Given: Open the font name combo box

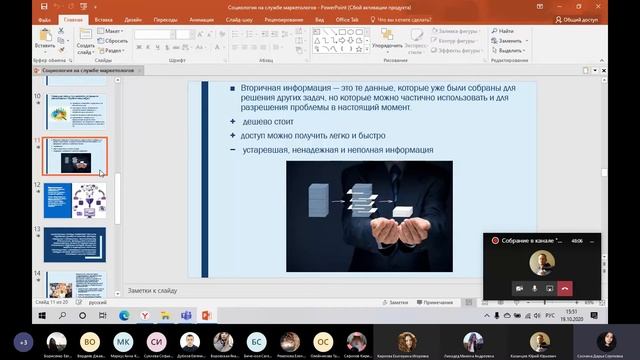Looking at the screenshot, I should (x=155, y=35).
